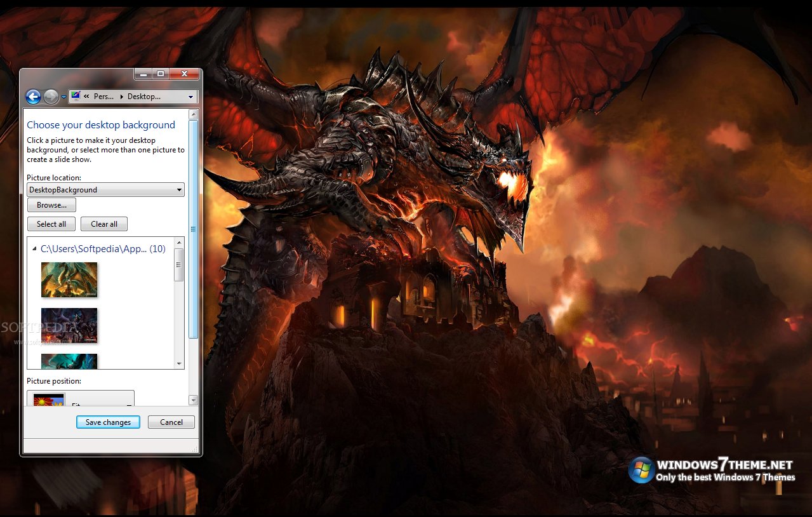This screenshot has width=812, height=517.
Task: Go back using the blue Back arrow
Action: pos(33,97)
